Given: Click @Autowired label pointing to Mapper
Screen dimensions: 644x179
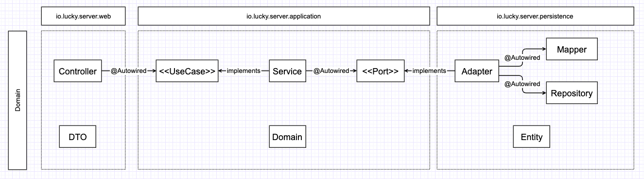Looking at the screenshot, I should (x=522, y=57).
